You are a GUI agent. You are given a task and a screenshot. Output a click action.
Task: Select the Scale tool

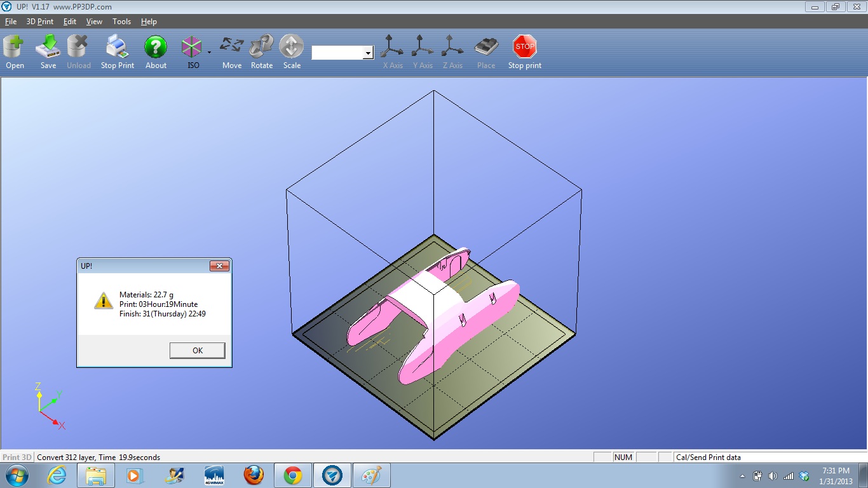click(292, 46)
